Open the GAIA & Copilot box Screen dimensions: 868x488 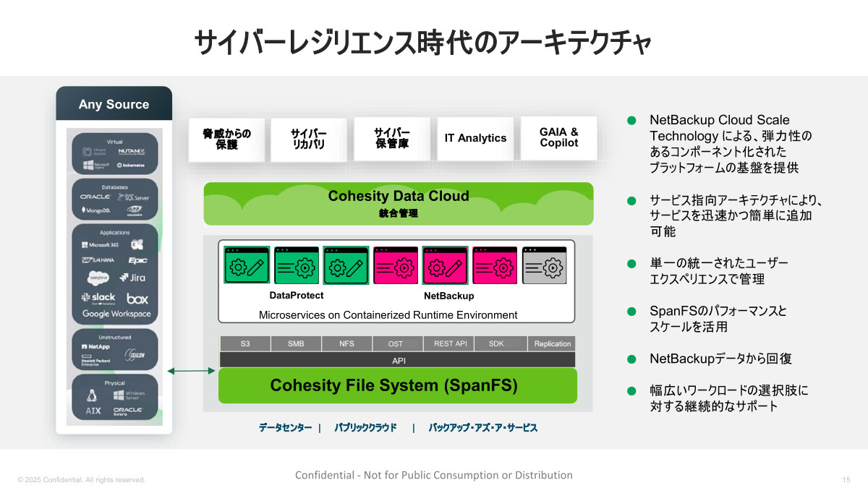point(559,137)
